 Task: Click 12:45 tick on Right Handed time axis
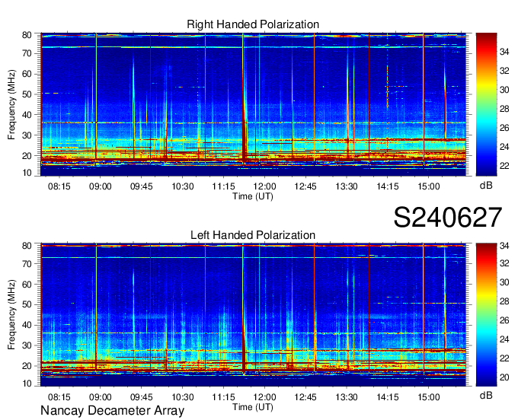[x=305, y=186]
